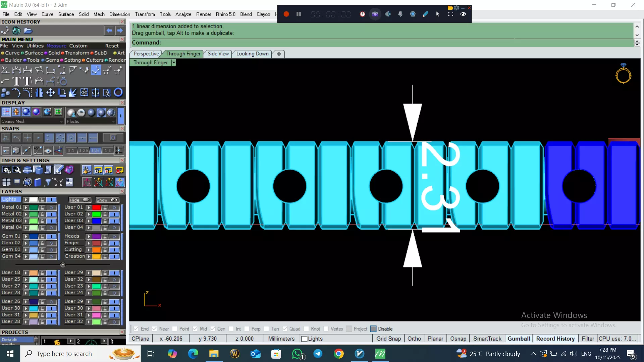The image size is (644, 362).
Task: Click the move arrows transform icon
Action: point(51,93)
